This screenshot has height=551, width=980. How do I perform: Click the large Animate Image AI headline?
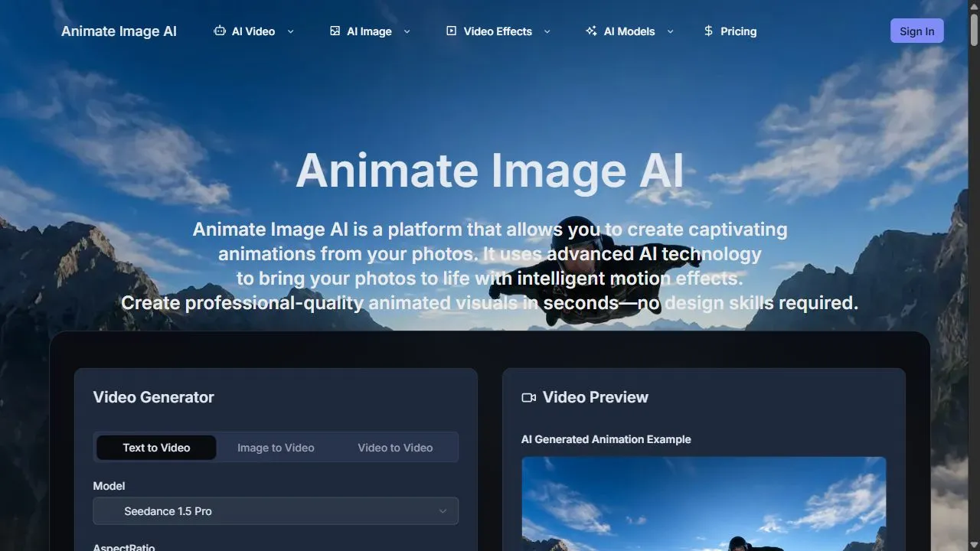[x=490, y=170]
